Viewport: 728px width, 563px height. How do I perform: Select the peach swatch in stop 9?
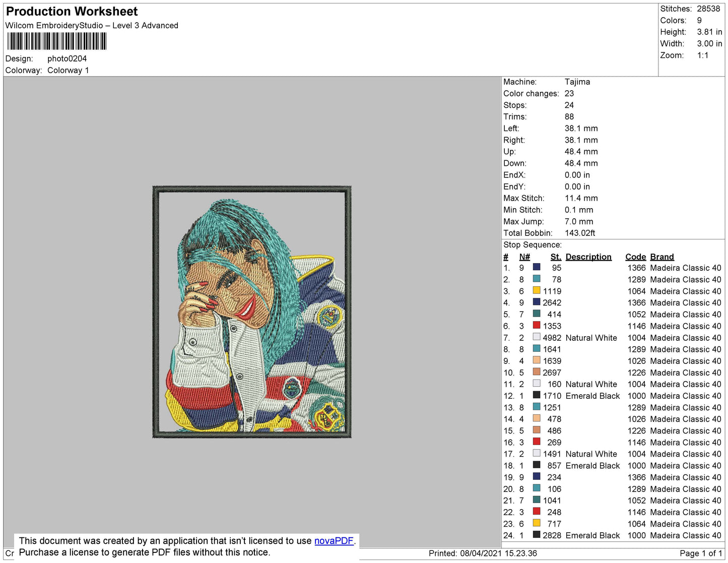click(537, 360)
